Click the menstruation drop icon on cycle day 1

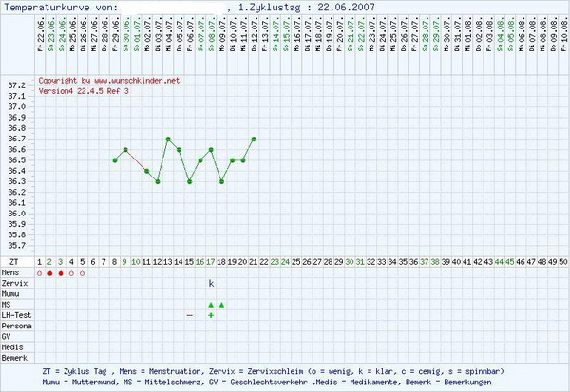[x=39, y=272]
